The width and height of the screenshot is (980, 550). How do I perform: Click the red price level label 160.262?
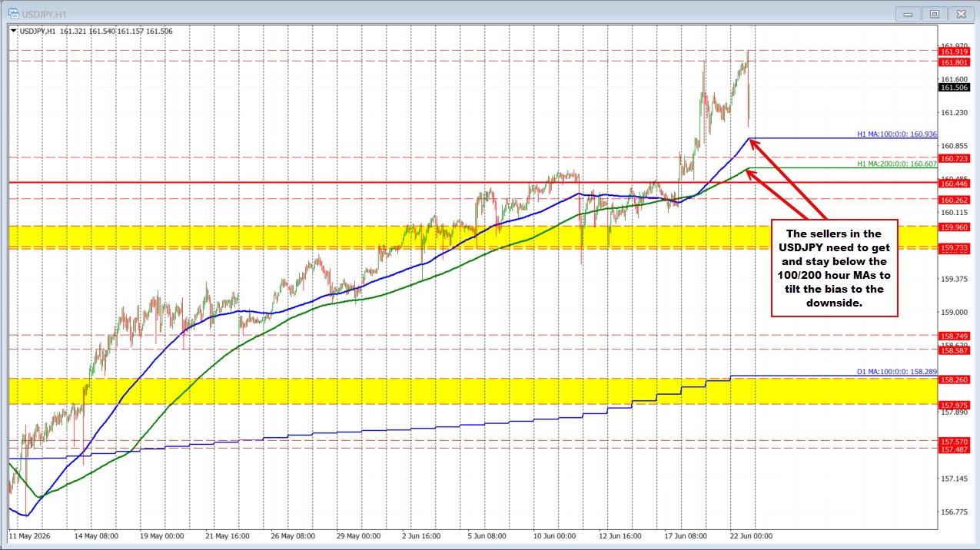[x=954, y=200]
